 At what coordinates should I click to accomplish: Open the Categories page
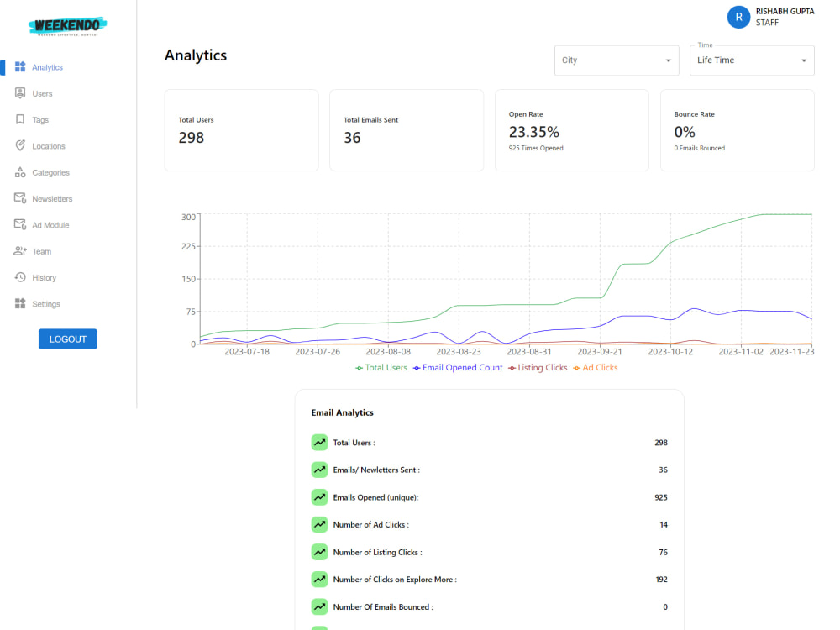pyautogui.click(x=51, y=172)
